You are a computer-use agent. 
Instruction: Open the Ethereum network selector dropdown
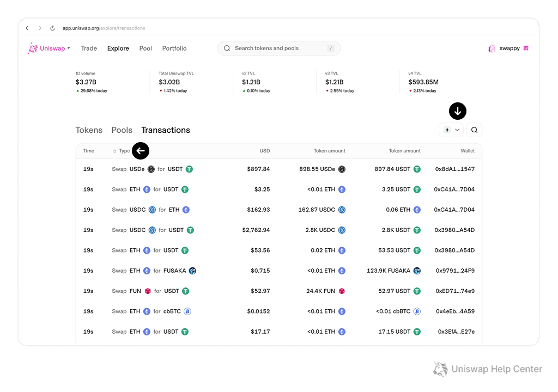pyautogui.click(x=451, y=130)
